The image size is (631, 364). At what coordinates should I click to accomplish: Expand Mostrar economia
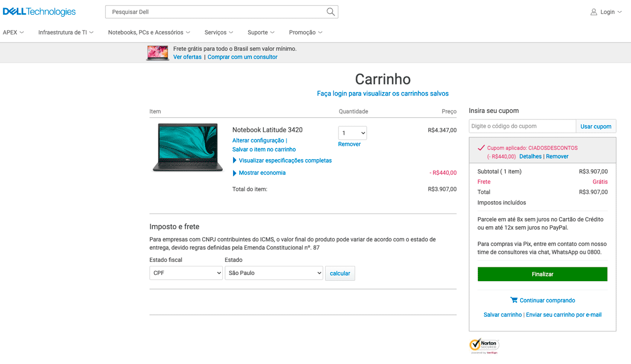(x=259, y=173)
